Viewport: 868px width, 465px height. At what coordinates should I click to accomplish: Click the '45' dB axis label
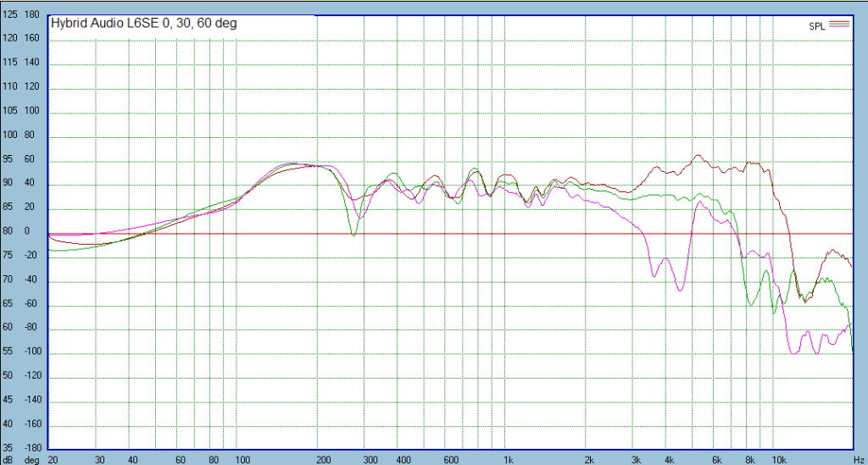pyautogui.click(x=8, y=400)
